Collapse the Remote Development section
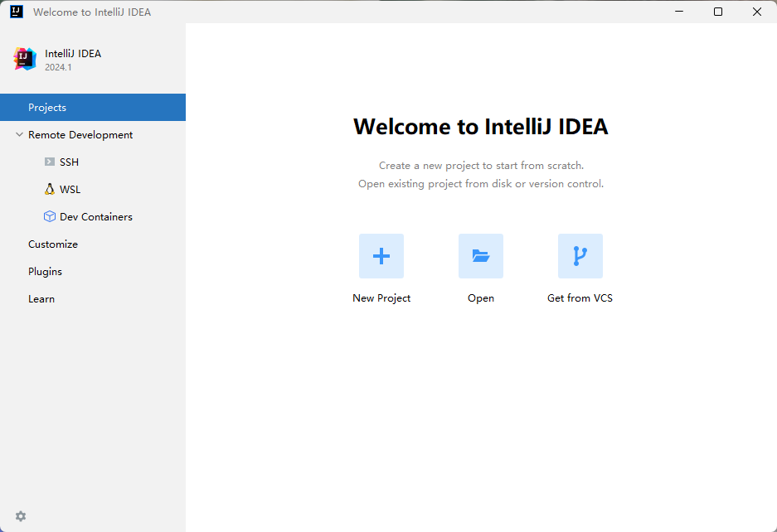This screenshot has height=532, width=777. click(18, 134)
